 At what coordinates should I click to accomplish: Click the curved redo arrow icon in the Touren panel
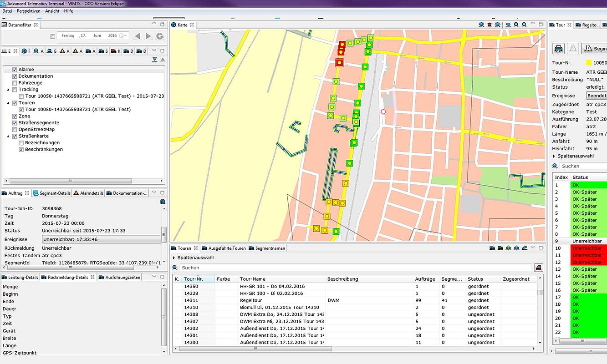coord(525,248)
